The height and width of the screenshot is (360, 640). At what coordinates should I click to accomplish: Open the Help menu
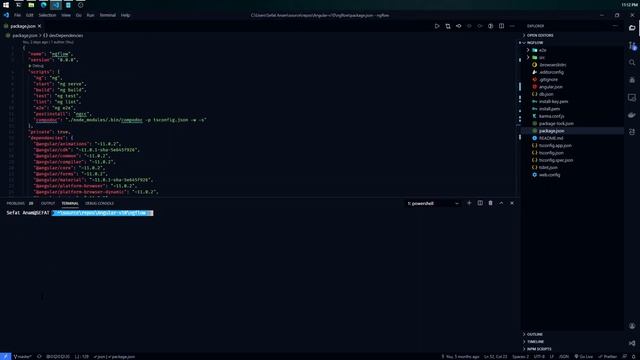pos(125,15)
